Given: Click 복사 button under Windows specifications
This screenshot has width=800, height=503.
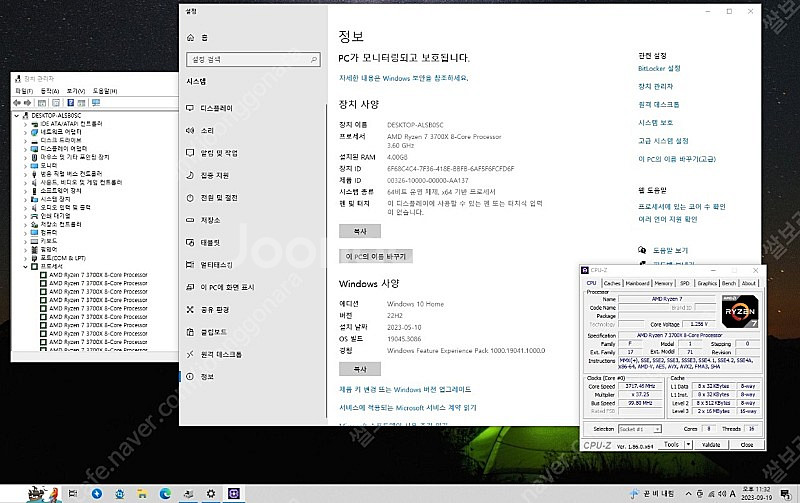Looking at the screenshot, I should click(x=360, y=369).
